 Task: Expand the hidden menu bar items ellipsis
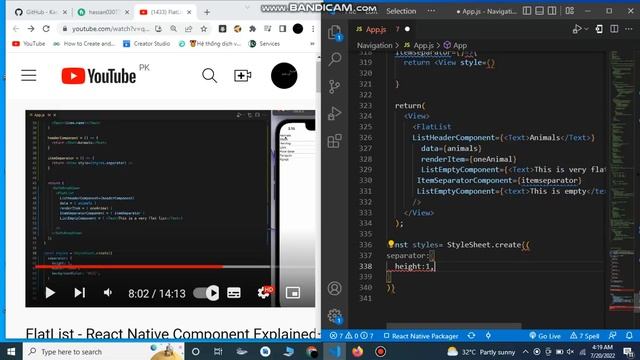point(431,11)
